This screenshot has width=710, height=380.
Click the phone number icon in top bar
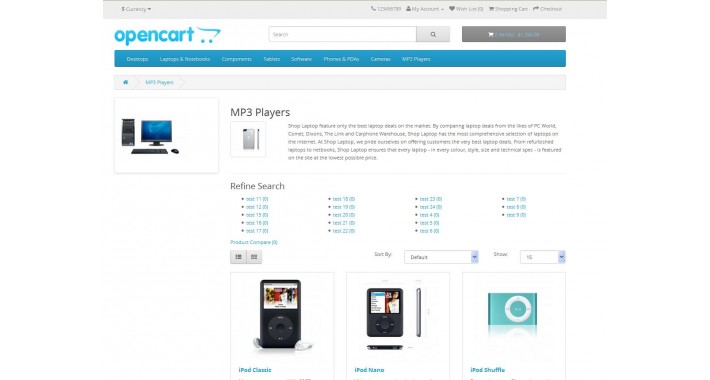pos(373,9)
